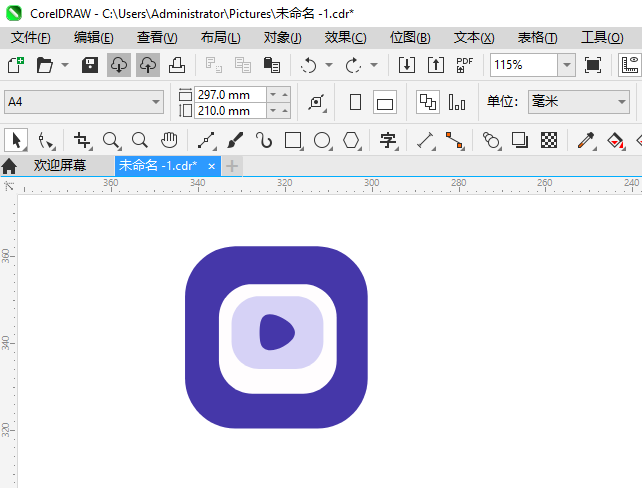Click the All pages layout icon
This screenshot has height=488, width=642.
tap(428, 102)
